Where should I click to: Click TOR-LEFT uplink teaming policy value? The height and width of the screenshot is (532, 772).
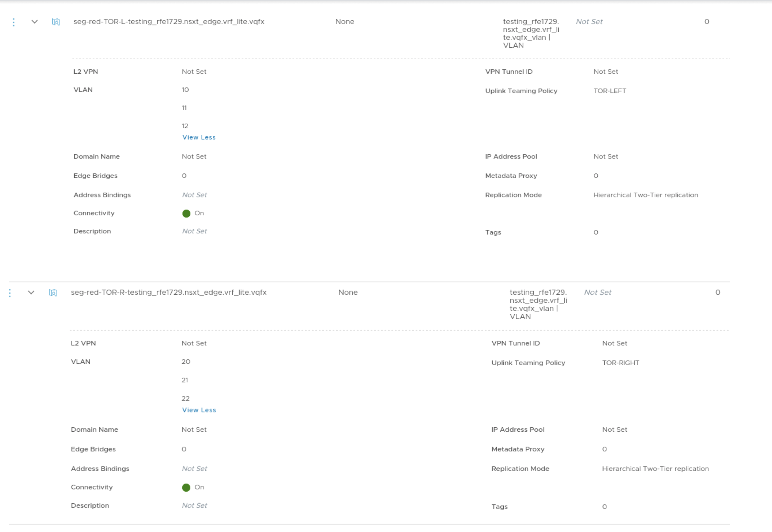click(x=610, y=91)
